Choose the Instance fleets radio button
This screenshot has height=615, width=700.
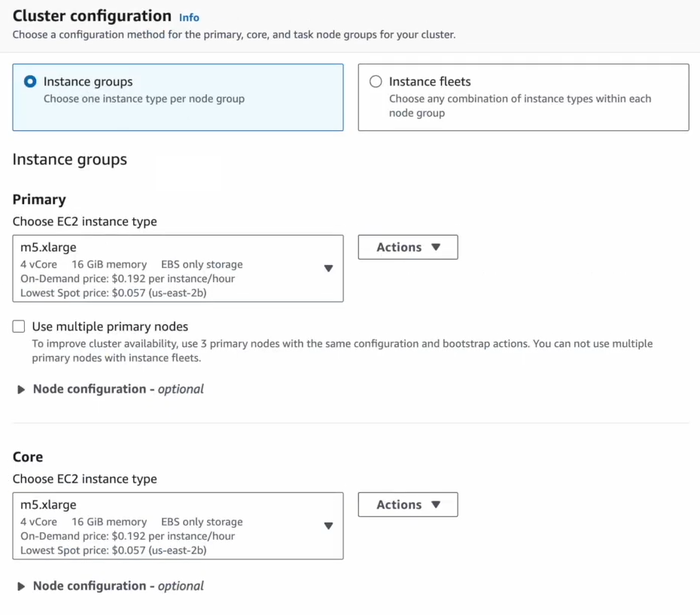point(376,81)
